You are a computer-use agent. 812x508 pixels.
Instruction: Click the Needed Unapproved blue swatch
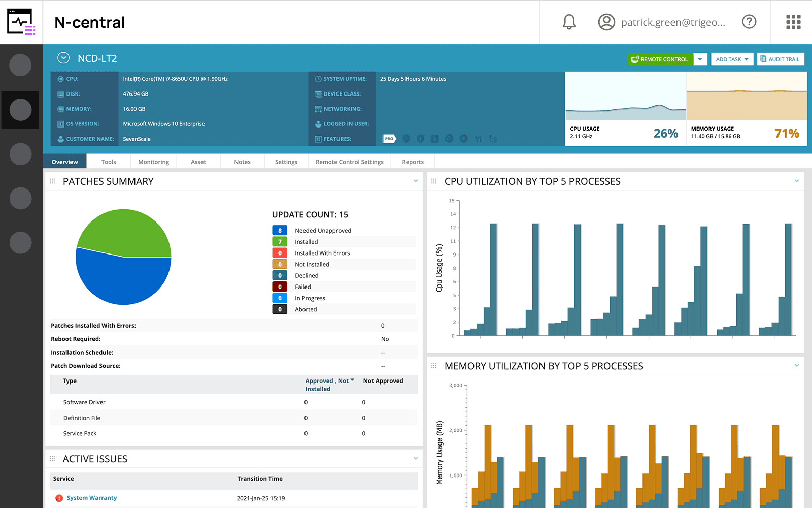pos(280,230)
